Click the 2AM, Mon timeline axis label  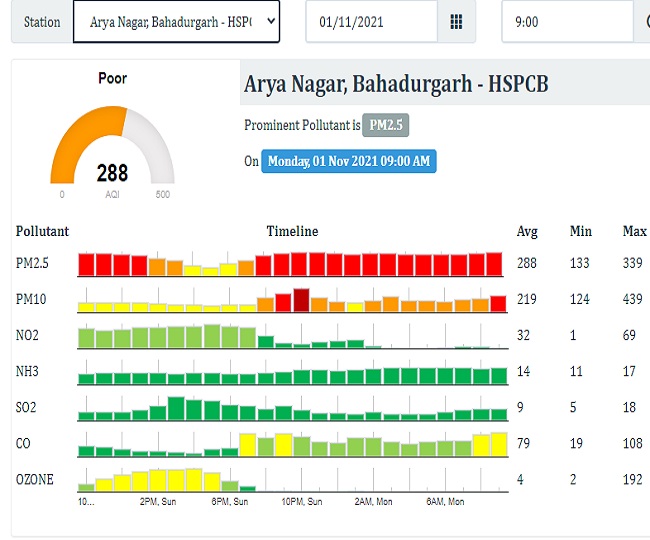pyautogui.click(x=373, y=502)
